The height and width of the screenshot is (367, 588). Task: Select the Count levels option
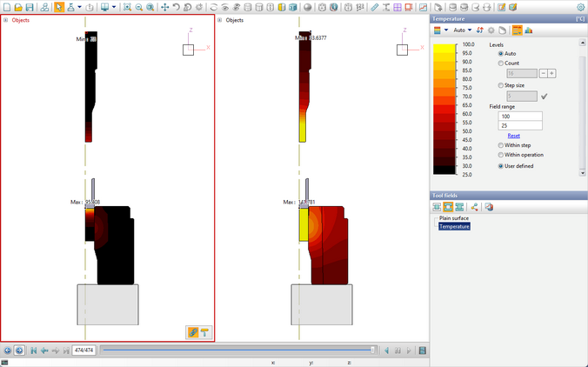501,63
